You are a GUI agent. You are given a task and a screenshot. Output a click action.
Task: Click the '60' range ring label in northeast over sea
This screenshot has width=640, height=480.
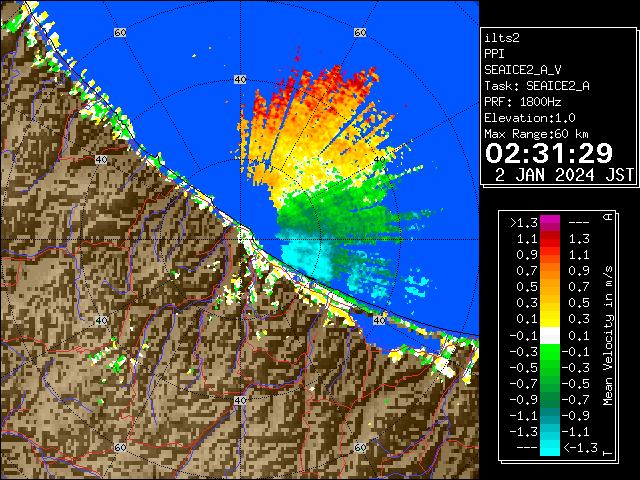click(x=360, y=32)
